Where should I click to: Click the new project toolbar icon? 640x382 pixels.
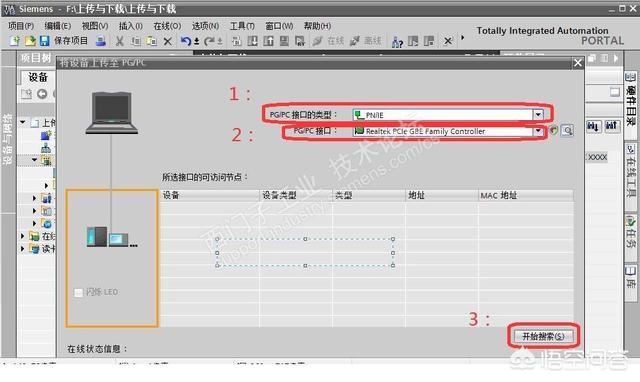click(15, 41)
